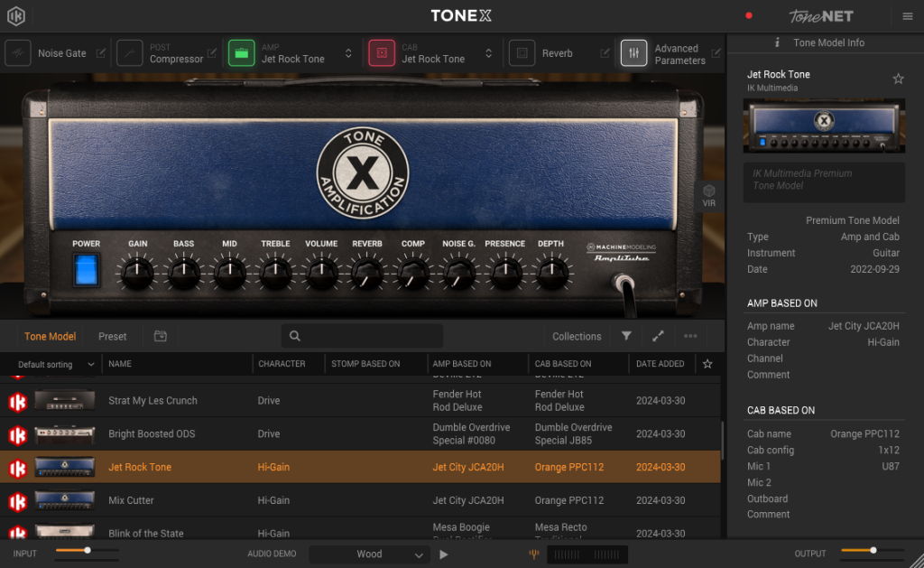Click the Mix Cutter amp thumbnail
The height and width of the screenshot is (568, 924).
(65, 500)
